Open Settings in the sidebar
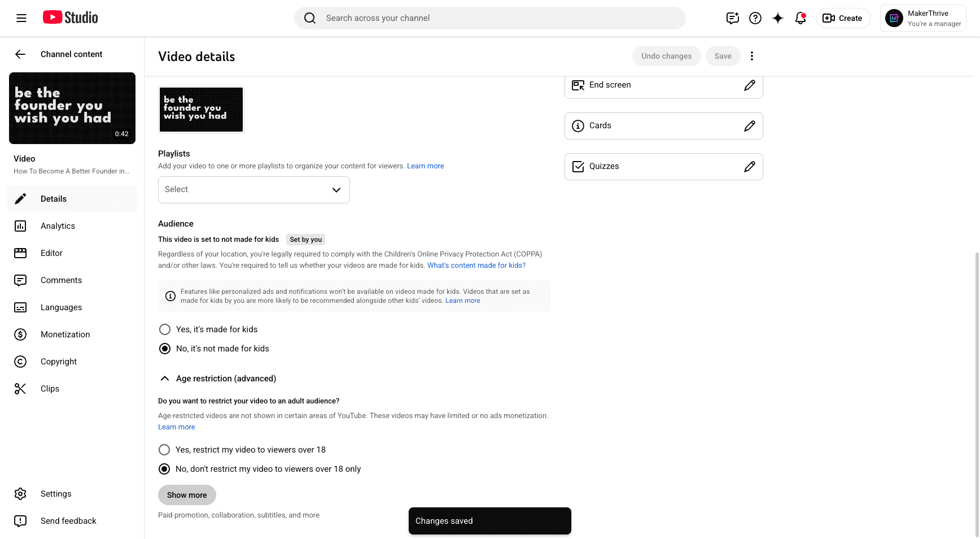Image resolution: width=980 pixels, height=539 pixels. [72, 494]
